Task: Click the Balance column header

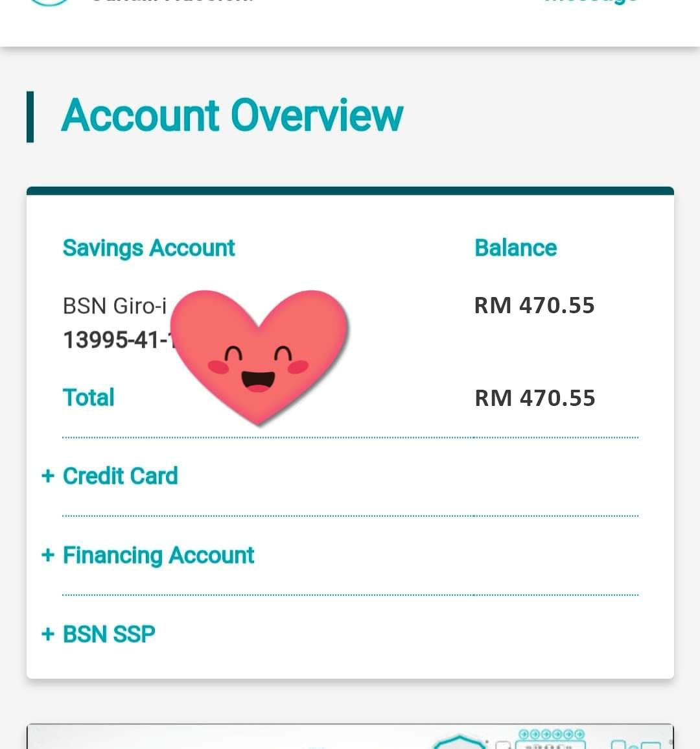Action: pyautogui.click(x=516, y=248)
